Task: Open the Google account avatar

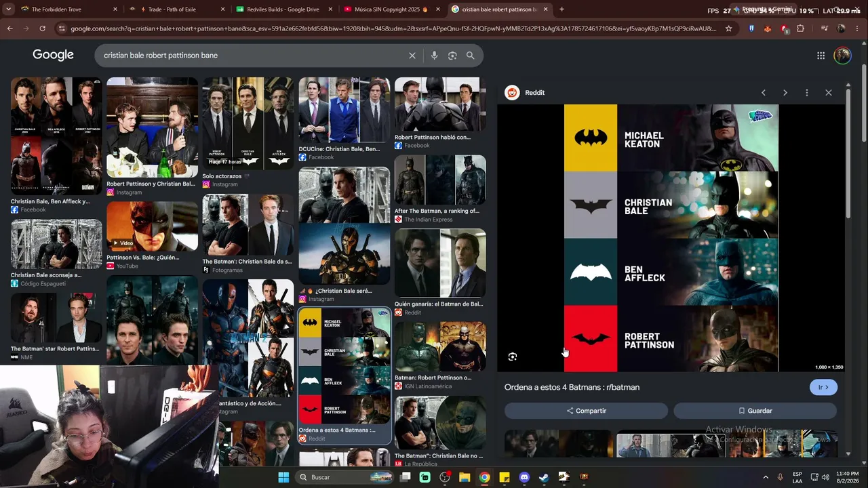Action: point(842,56)
